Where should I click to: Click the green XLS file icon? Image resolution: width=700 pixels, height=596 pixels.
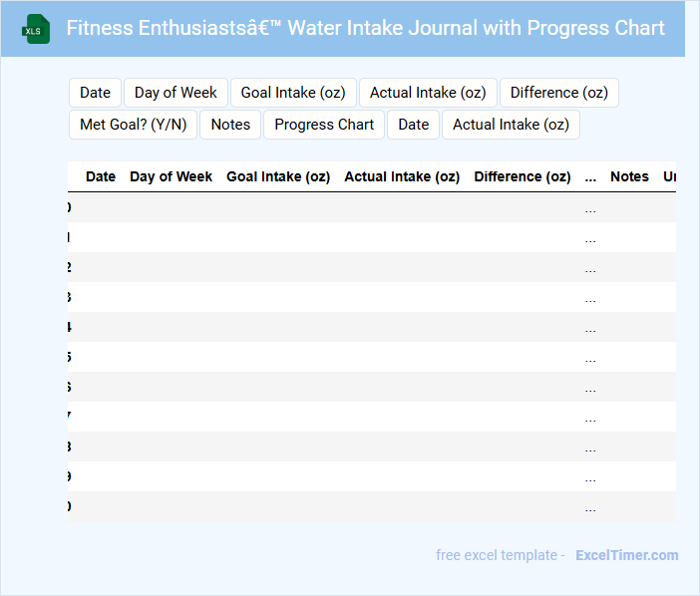coord(37,29)
